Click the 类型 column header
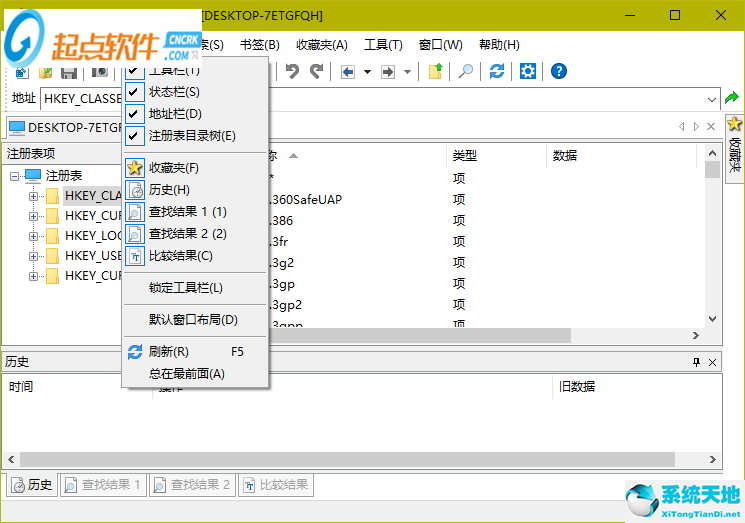This screenshot has width=745, height=523. pyautogui.click(x=465, y=156)
